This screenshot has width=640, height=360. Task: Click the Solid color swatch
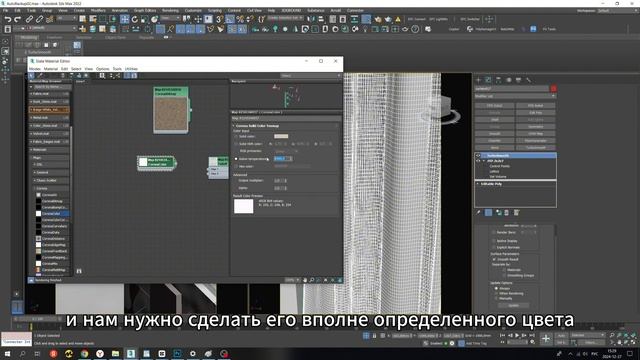(x=281, y=136)
